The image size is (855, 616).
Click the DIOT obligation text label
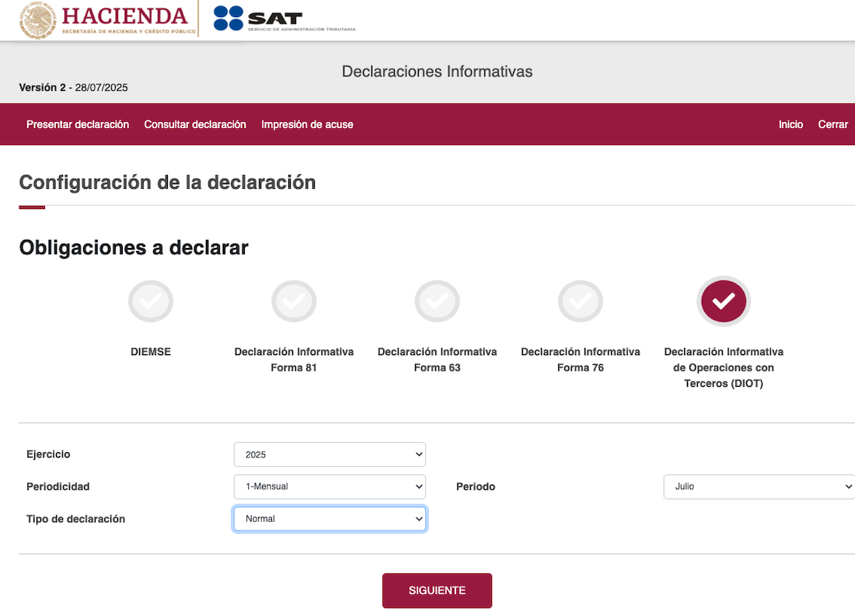pyautogui.click(x=724, y=367)
